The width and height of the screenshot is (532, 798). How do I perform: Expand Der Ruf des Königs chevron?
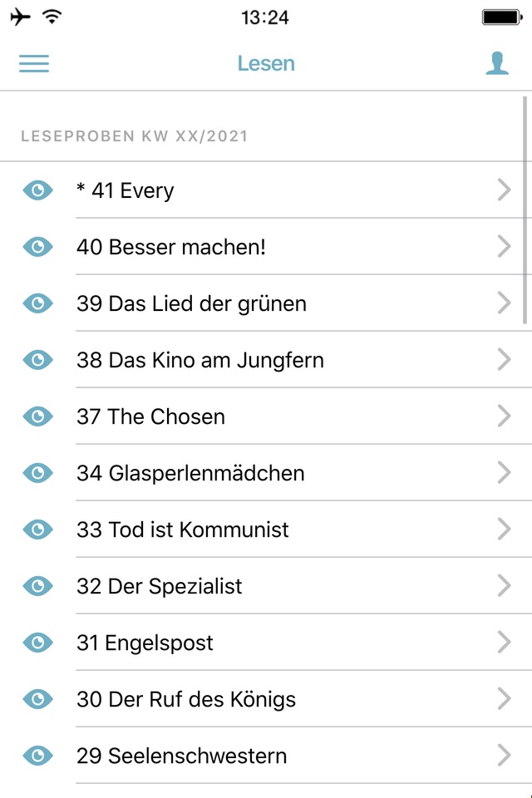click(x=504, y=699)
